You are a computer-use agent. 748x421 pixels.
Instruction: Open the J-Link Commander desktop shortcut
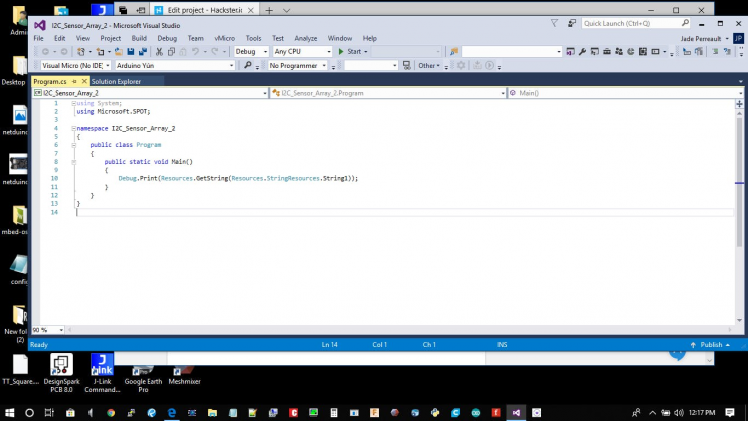click(102, 373)
